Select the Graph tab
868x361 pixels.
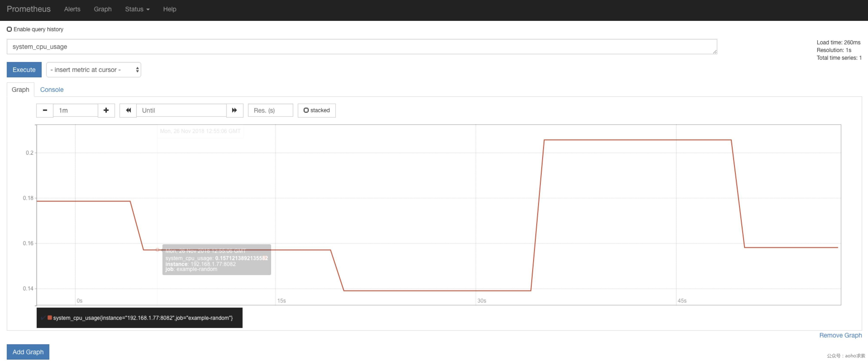[21, 90]
